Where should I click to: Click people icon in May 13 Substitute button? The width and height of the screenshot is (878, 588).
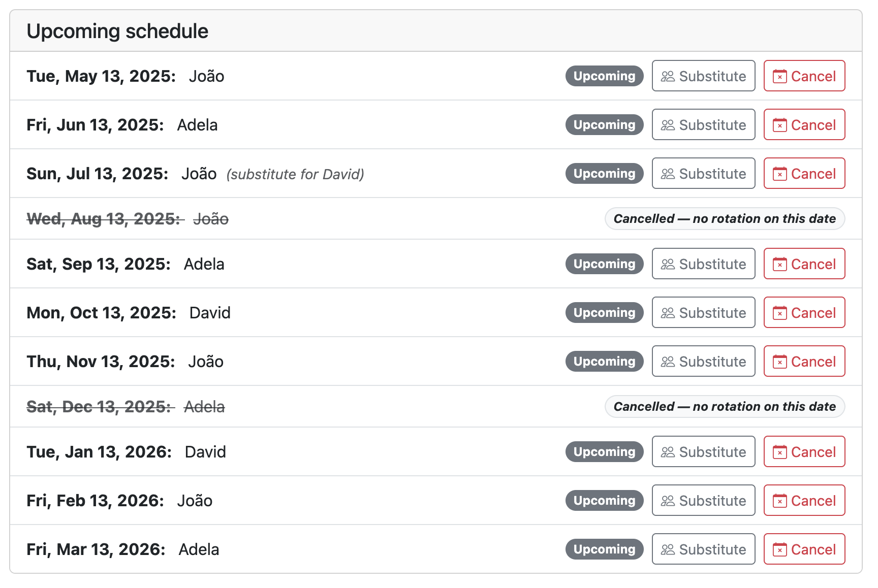pyautogui.click(x=668, y=76)
